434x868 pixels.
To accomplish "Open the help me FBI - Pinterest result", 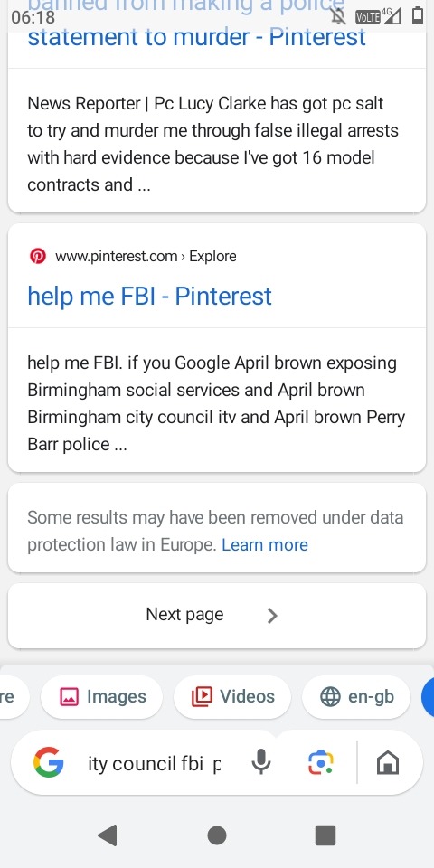I will 149,297.
